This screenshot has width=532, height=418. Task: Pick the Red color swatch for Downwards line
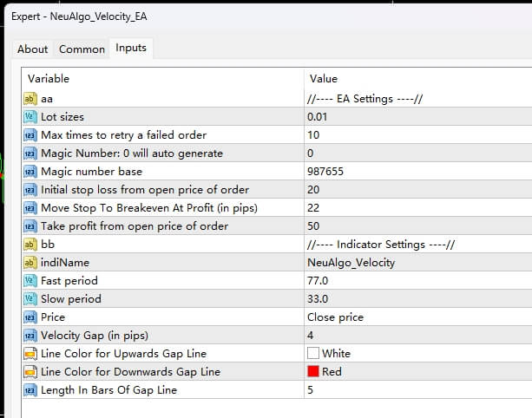313,371
